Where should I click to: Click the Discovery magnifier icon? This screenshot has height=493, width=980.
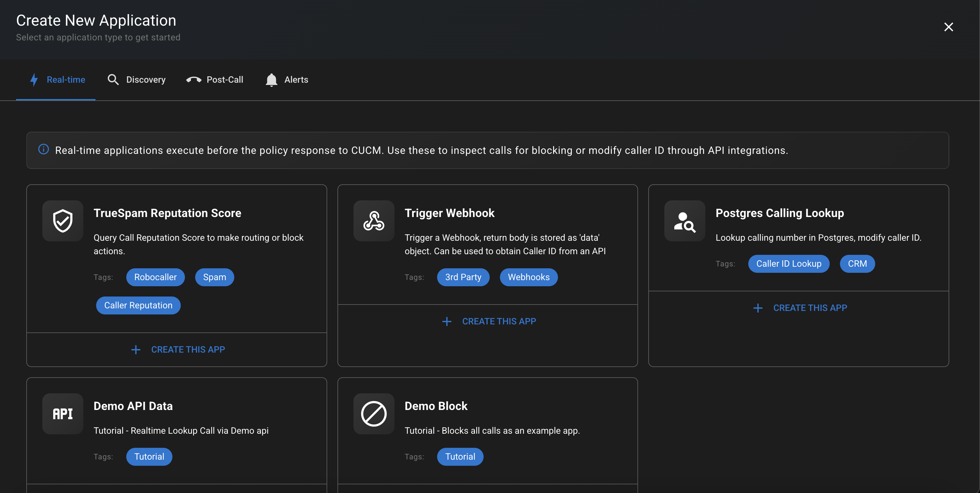(113, 79)
